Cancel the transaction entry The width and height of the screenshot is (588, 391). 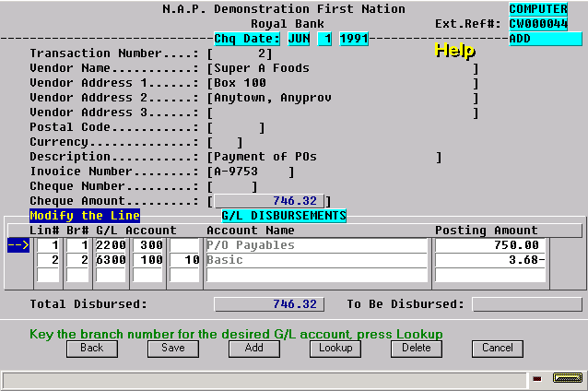pyautogui.click(x=498, y=349)
